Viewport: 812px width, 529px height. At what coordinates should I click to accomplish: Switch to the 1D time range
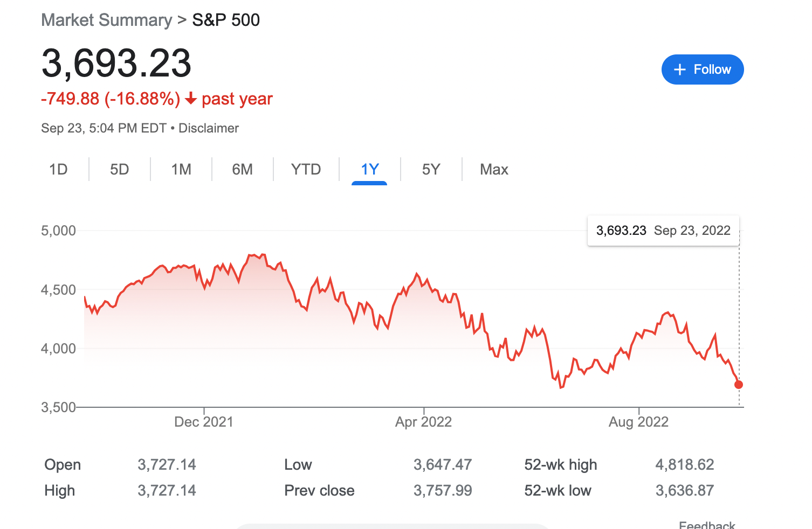click(58, 169)
